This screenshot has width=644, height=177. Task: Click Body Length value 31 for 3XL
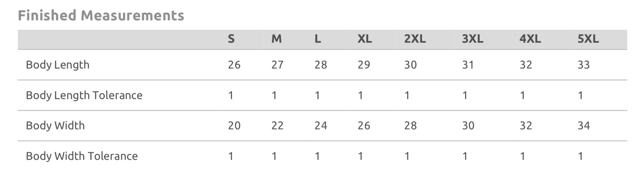point(468,65)
